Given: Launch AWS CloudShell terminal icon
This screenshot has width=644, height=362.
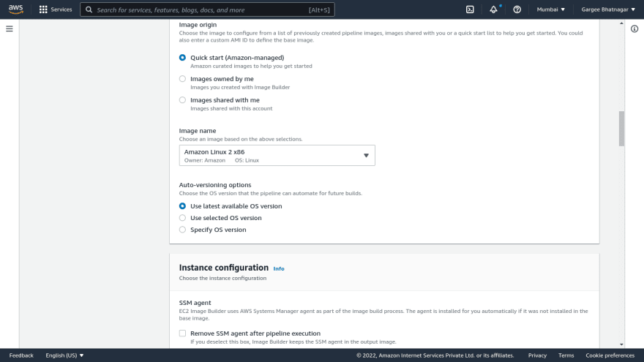Looking at the screenshot, I should point(470,10).
